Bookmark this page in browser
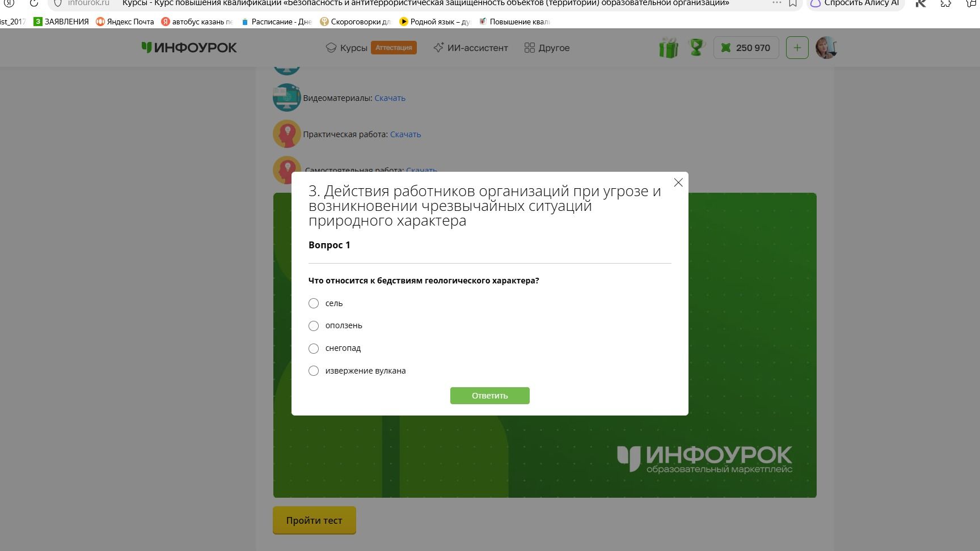Viewport: 980px width, 551px height. (x=793, y=3)
